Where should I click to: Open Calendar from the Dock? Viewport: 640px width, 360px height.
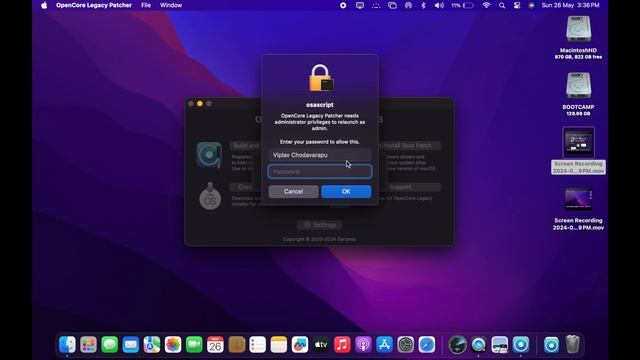(216, 344)
